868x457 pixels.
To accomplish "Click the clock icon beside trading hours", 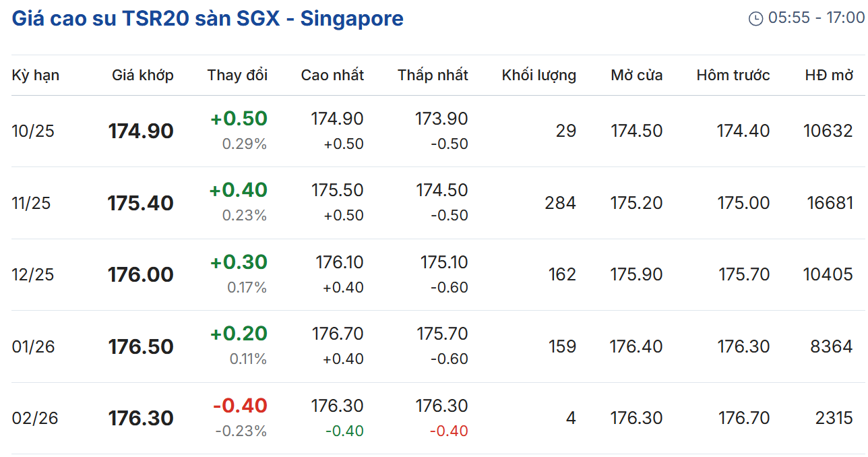I will tap(755, 19).
